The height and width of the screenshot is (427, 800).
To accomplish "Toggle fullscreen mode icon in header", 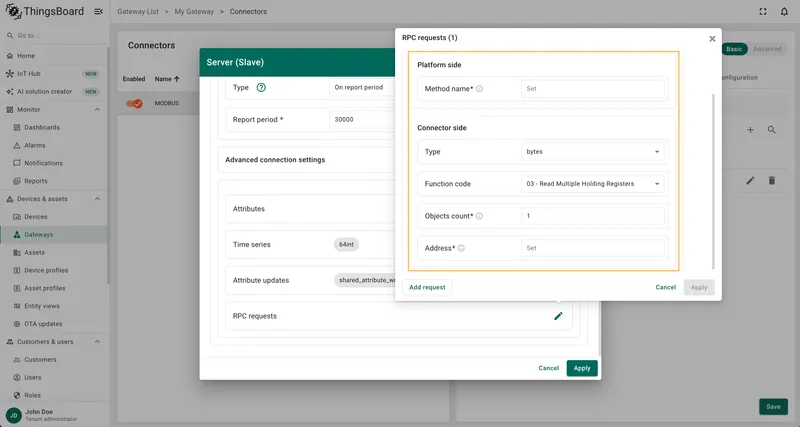I will (x=763, y=11).
